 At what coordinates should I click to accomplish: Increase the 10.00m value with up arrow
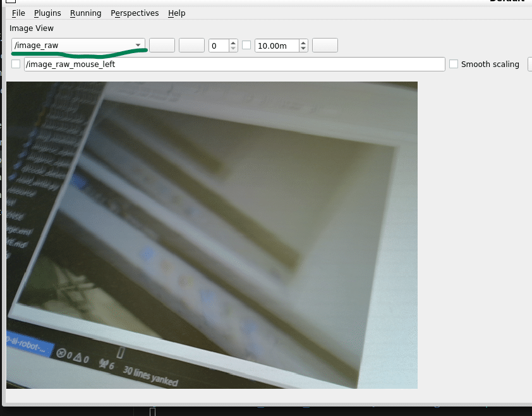303,42
